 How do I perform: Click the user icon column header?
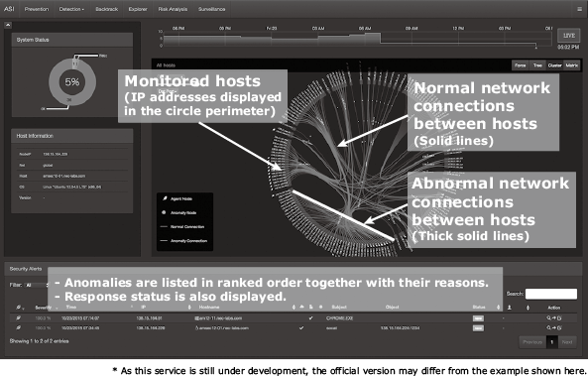510,308
